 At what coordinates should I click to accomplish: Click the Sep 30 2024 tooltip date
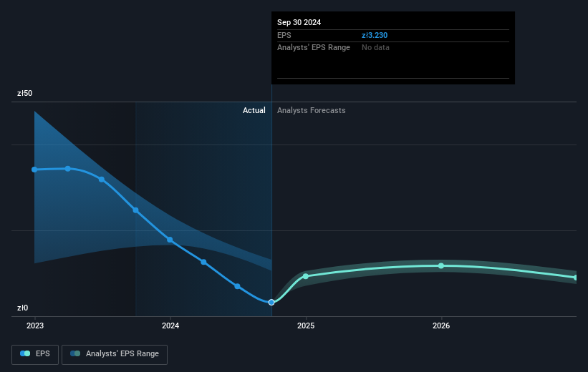[299, 22]
